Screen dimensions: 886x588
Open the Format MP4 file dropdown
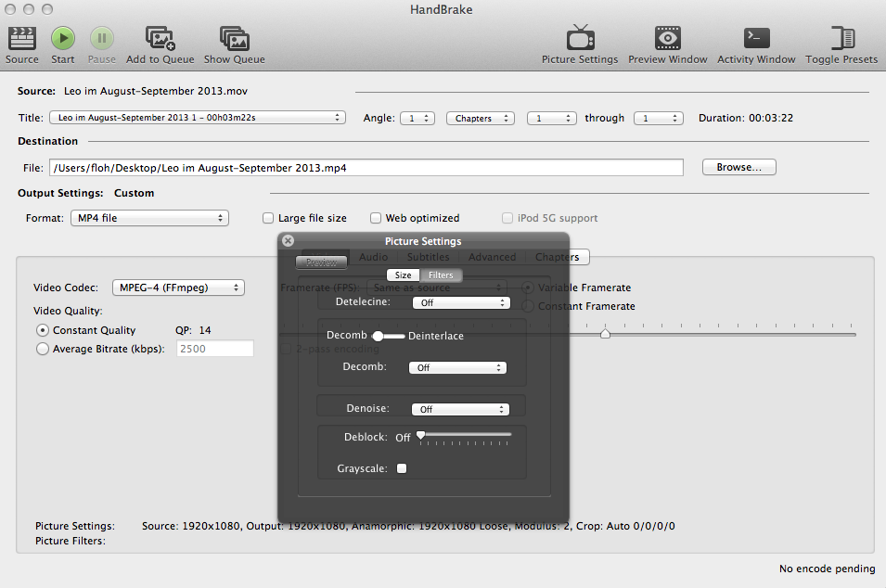coord(149,218)
